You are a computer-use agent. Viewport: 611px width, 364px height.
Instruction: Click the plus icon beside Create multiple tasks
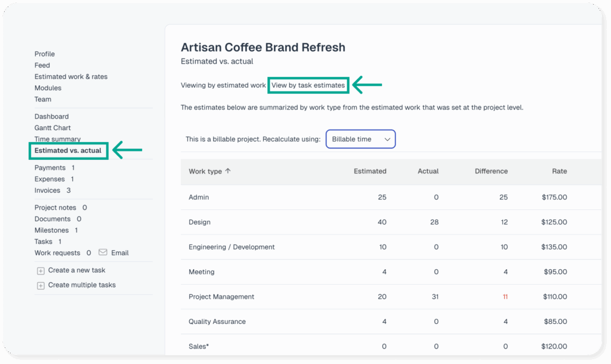41,286
